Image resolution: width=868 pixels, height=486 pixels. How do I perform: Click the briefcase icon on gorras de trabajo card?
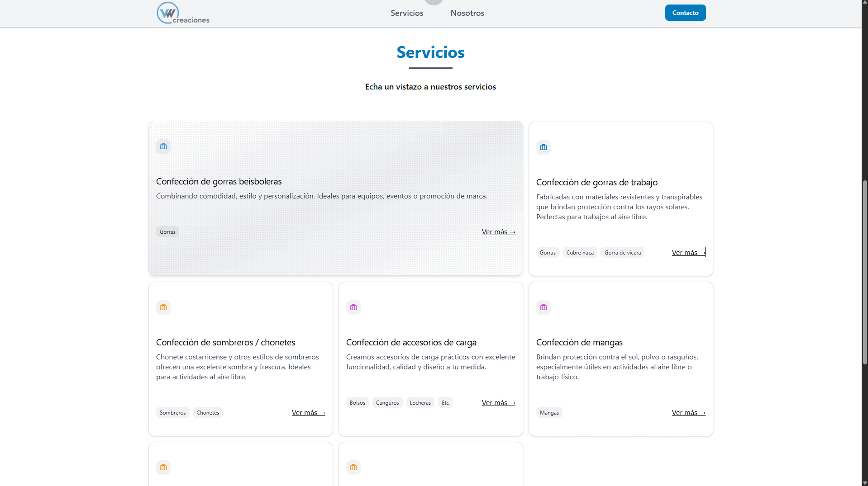tap(544, 147)
